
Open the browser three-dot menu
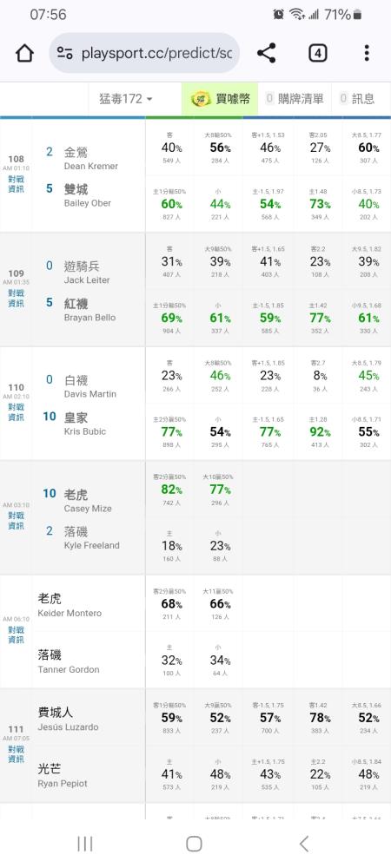click(367, 53)
